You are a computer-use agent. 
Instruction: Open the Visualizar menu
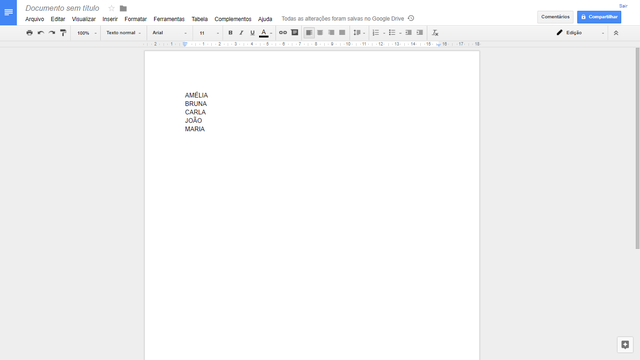click(x=84, y=19)
